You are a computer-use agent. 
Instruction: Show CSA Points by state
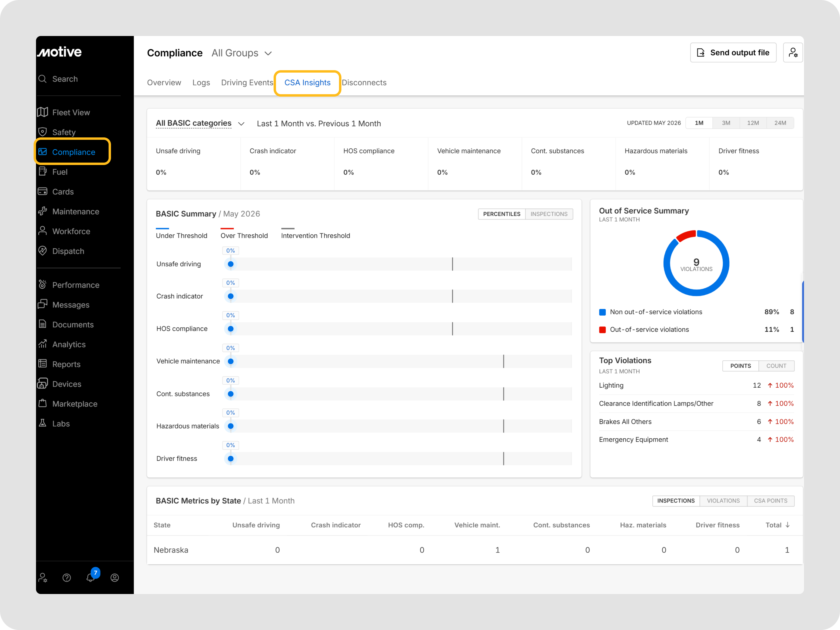coord(770,500)
